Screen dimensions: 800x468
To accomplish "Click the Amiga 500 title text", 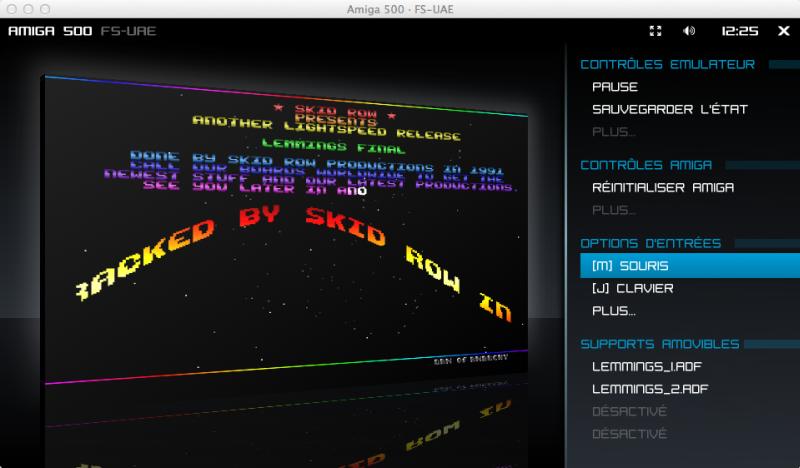I will click(x=50, y=31).
